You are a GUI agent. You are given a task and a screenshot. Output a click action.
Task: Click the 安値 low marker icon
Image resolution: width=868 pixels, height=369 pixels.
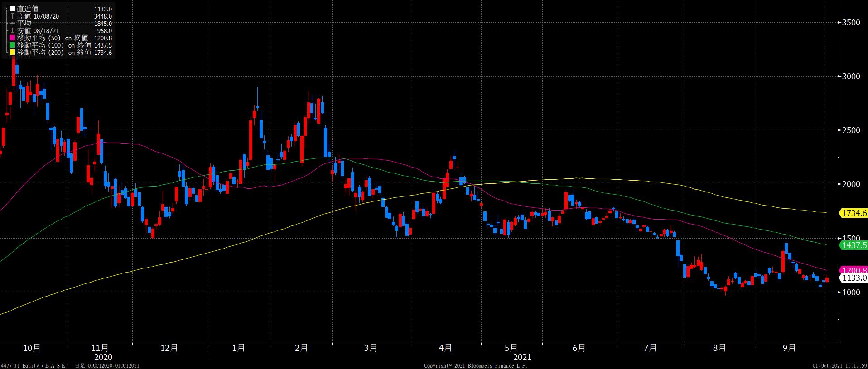12,31
